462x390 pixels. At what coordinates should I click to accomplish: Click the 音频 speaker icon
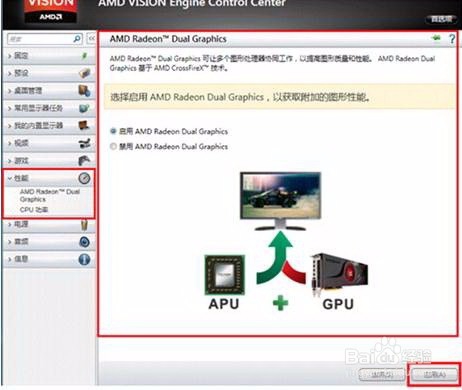coord(84,242)
